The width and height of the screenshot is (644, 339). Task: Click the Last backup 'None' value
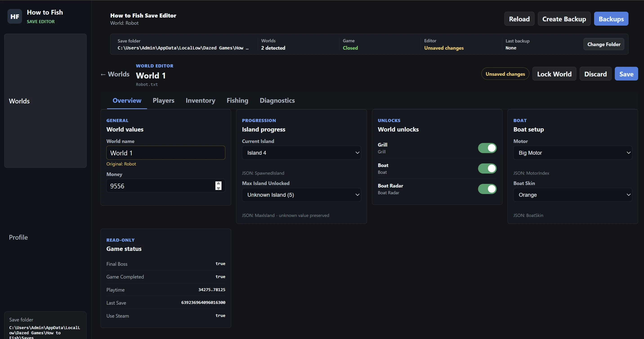point(511,48)
